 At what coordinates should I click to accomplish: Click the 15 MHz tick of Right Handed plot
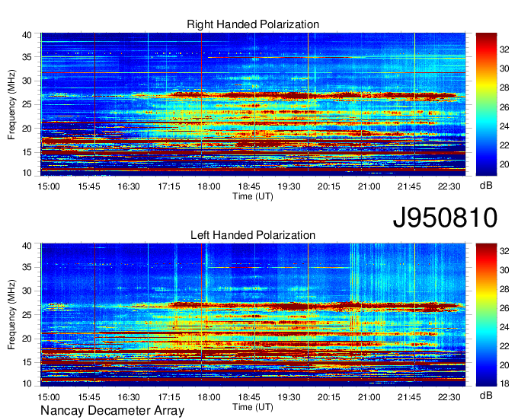[27, 152]
